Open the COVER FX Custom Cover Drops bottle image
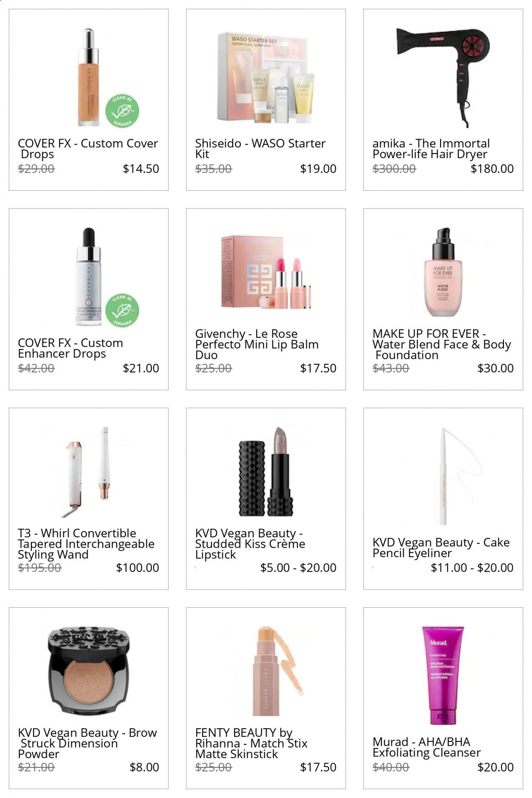Screen dimensions: 532x798 (89, 77)
